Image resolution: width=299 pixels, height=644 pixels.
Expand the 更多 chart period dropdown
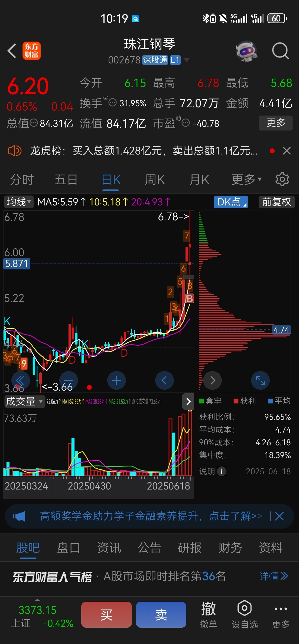246,179
